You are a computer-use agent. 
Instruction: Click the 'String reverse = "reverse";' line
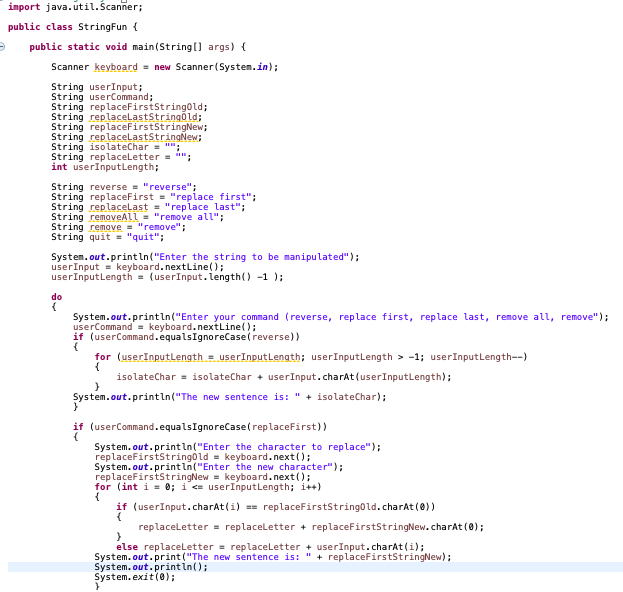(x=124, y=187)
